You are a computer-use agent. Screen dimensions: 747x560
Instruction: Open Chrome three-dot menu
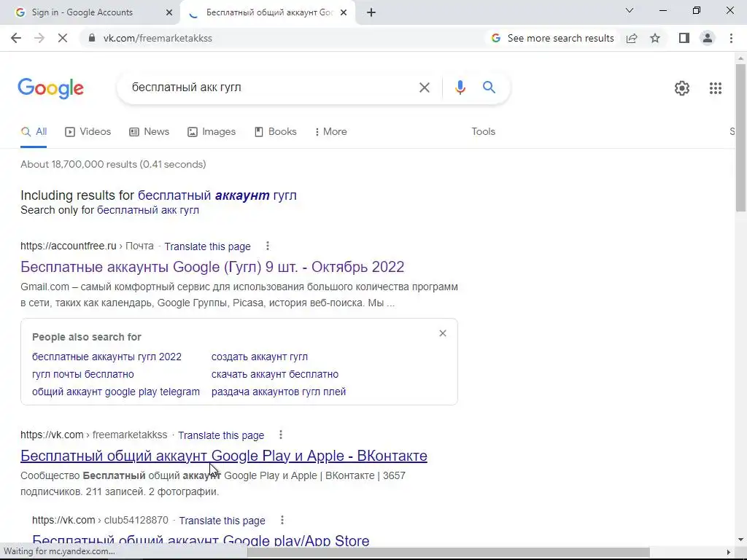[731, 38]
